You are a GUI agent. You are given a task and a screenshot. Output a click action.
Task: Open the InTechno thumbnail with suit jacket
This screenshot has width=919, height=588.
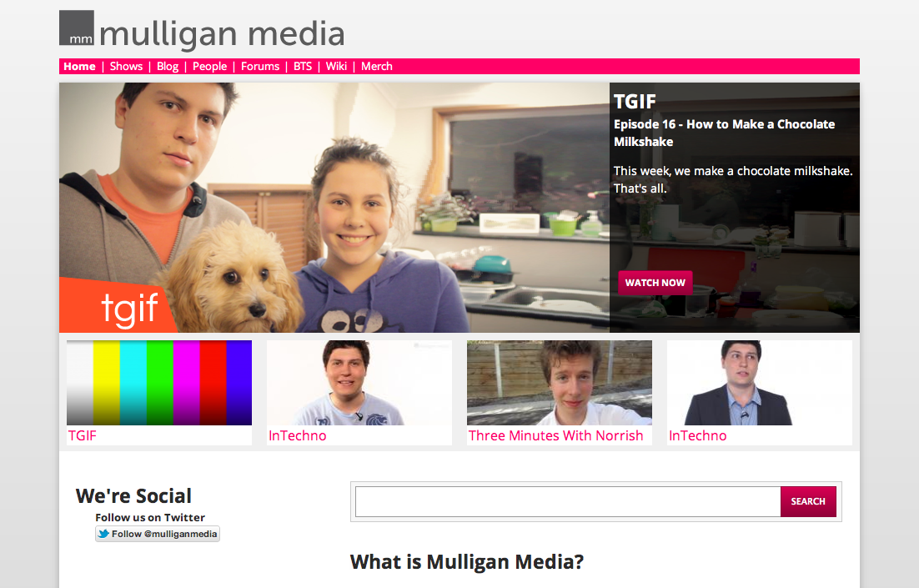760,383
